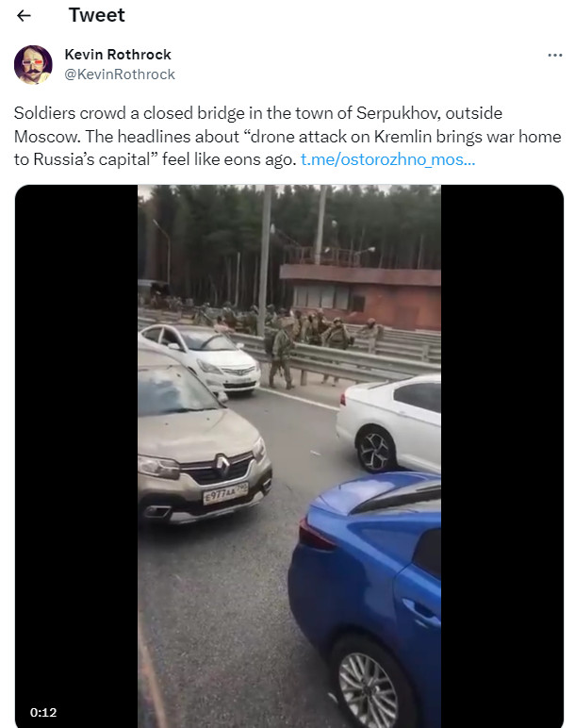Click the tweet text mentioning Serpukhov

pyautogui.click(x=287, y=137)
